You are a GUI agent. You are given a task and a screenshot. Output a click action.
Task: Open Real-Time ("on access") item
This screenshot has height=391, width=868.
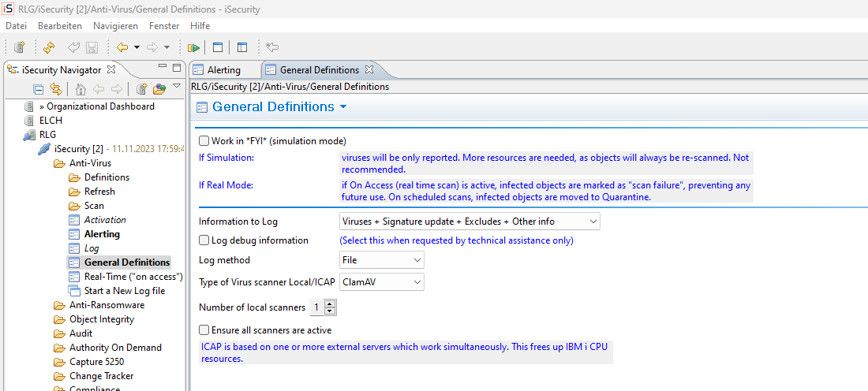point(133,277)
